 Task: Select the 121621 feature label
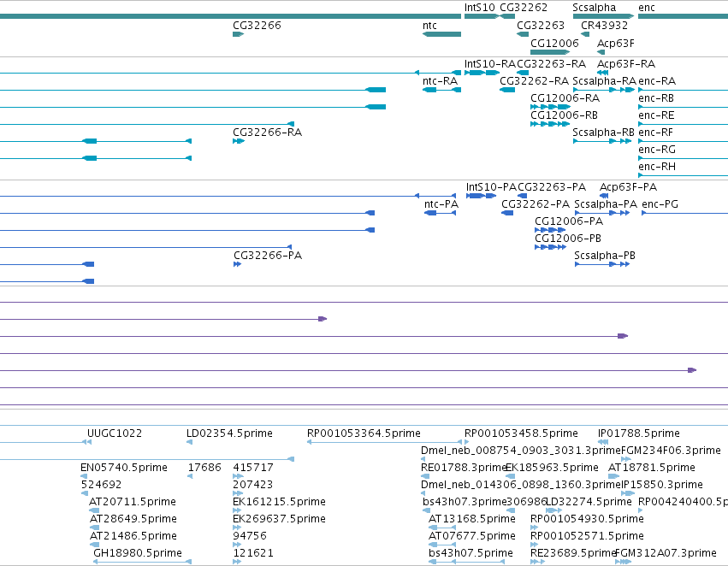(x=253, y=553)
